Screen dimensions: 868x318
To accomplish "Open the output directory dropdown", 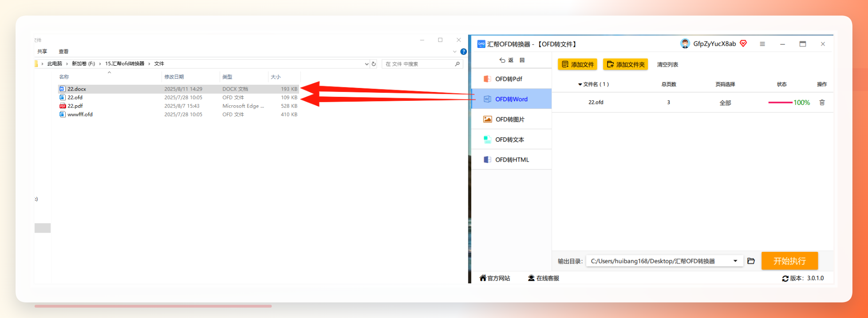I will coord(735,261).
